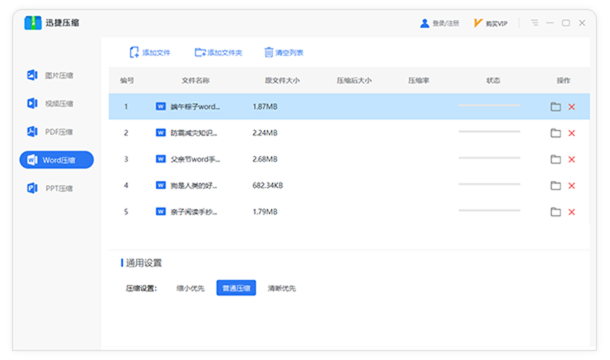Click the 压缩率 column header

click(419, 81)
